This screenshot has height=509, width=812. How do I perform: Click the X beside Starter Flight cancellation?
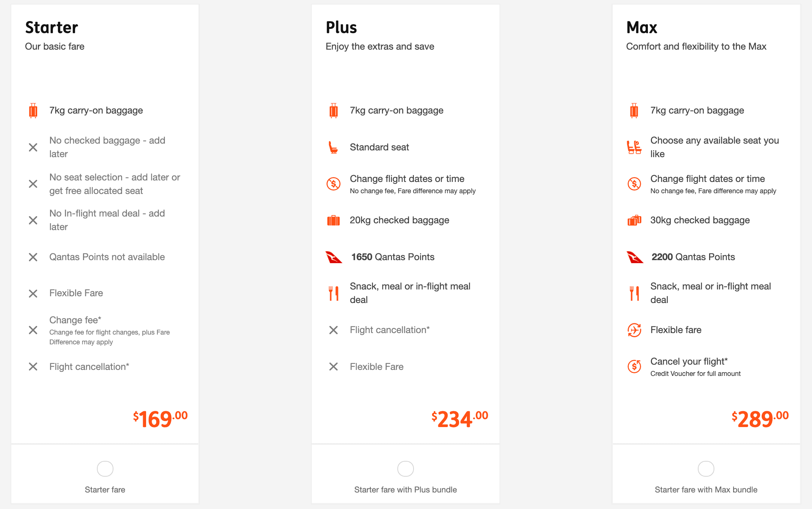click(33, 367)
